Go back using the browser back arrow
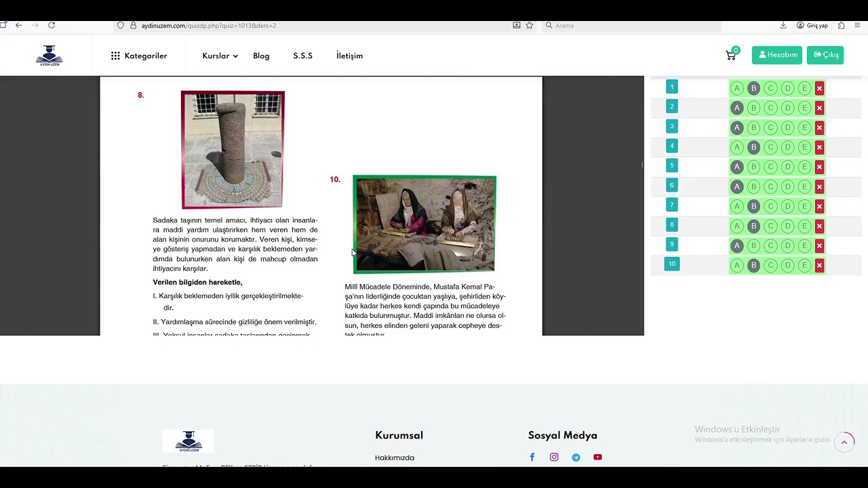This screenshot has height=488, width=868. [x=18, y=25]
